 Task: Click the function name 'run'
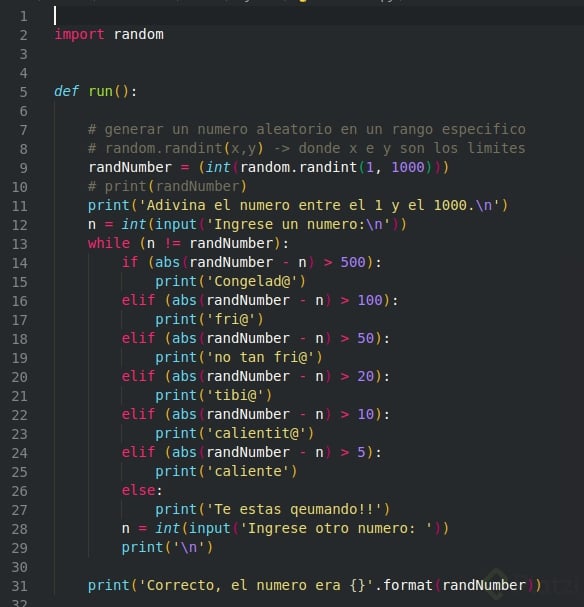click(100, 91)
